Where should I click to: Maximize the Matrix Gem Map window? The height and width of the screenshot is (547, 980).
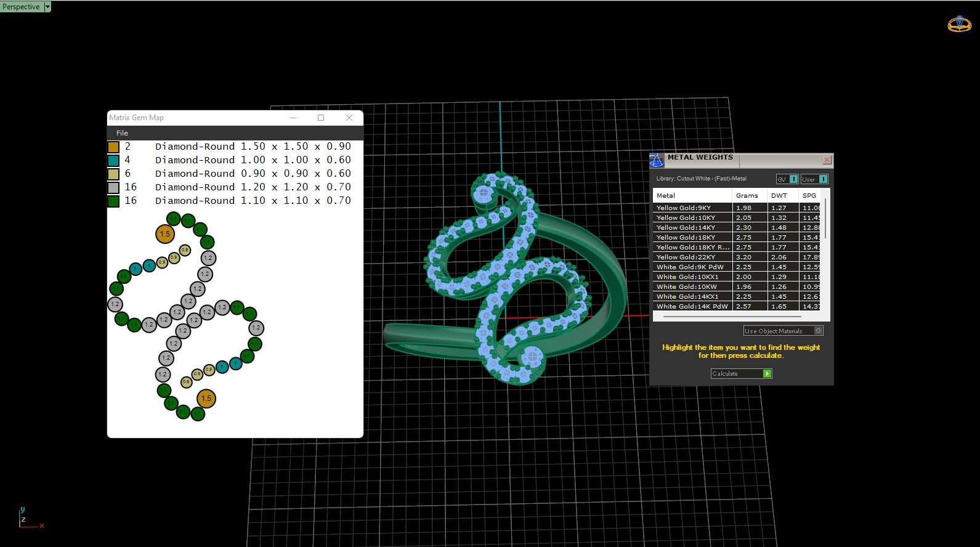321,118
